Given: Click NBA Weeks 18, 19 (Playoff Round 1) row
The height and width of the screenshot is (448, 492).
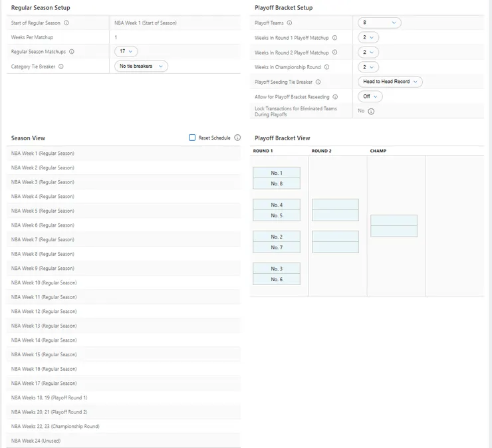Looking at the screenshot, I should coord(124,397).
